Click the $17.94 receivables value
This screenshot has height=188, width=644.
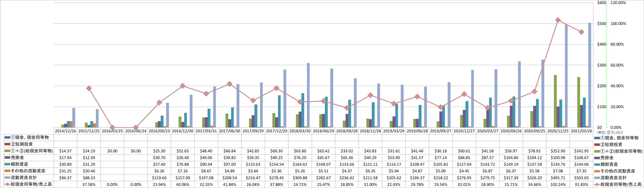66,158
